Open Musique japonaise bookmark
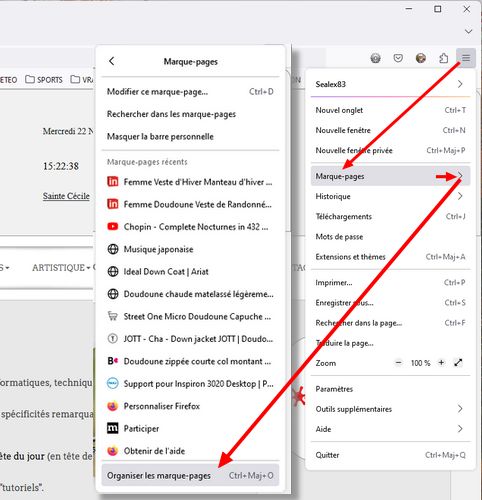Screen dimensions: 482x500 point(190,249)
